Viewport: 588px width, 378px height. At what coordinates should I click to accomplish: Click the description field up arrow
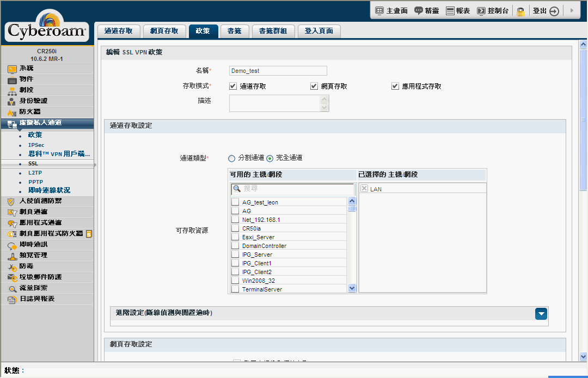tap(324, 99)
